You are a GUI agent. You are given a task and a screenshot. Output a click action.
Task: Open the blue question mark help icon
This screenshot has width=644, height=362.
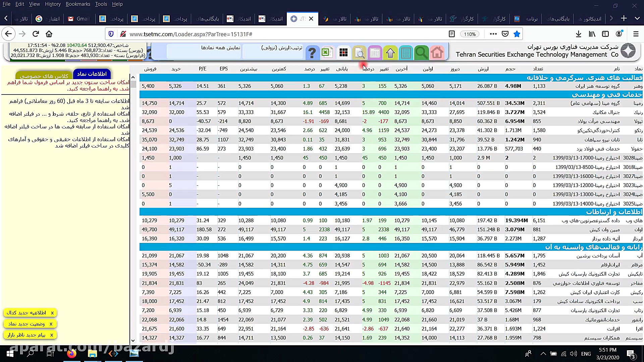[312, 53]
